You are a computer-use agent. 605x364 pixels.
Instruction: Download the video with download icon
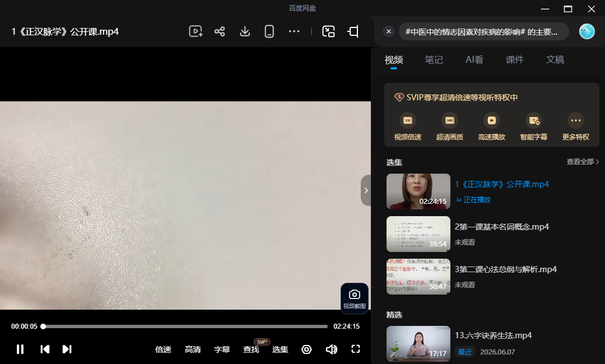tap(245, 31)
